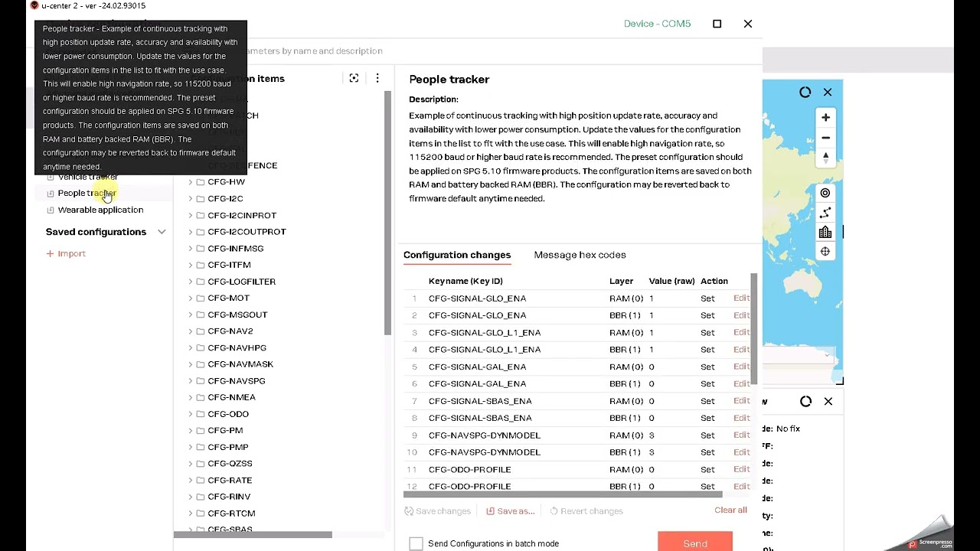980x551 pixels.
Task: Zoom out on the map view
Action: 825,138
